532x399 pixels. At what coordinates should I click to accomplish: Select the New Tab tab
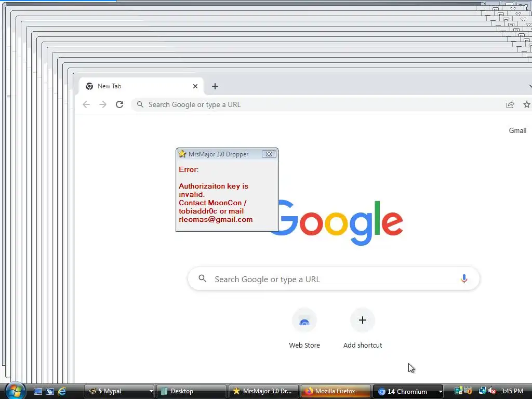pyautogui.click(x=141, y=86)
